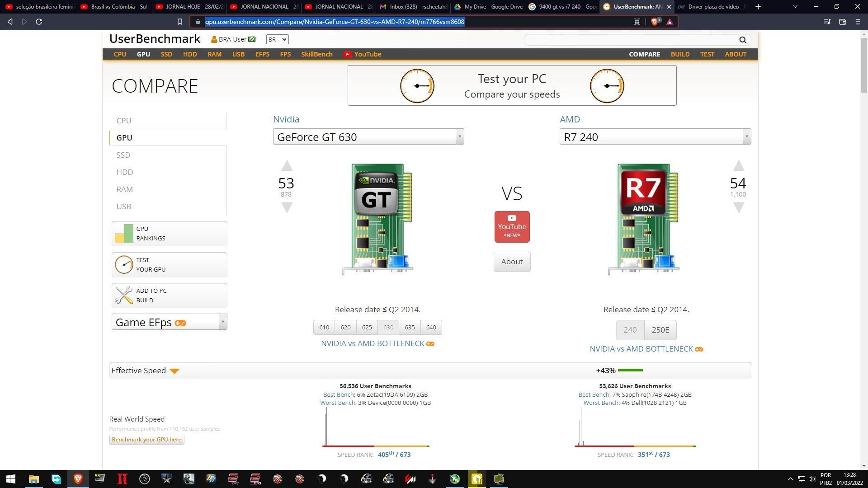Screen dimensions: 868x488
Task: Click the search magnifier icon
Action: coord(742,40)
